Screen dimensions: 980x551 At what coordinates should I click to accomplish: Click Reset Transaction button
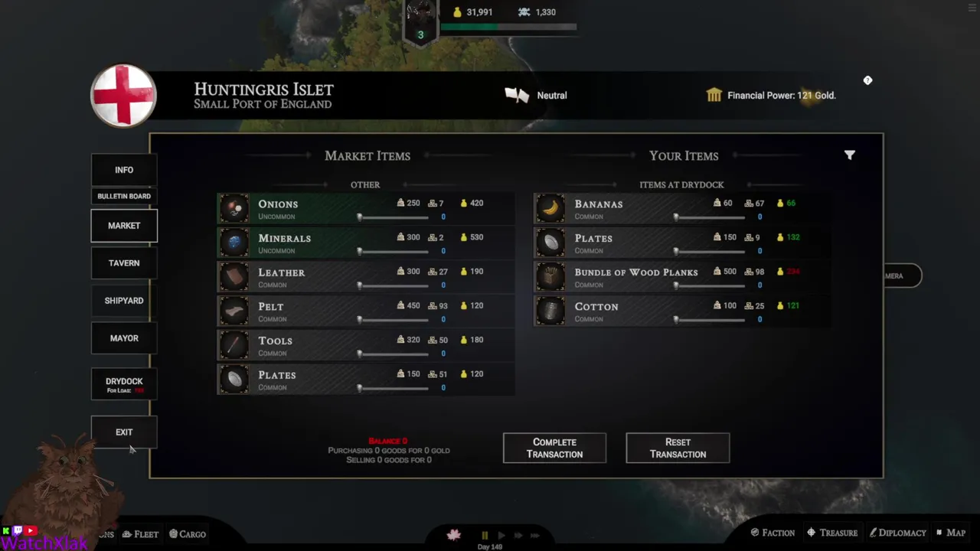pos(678,448)
